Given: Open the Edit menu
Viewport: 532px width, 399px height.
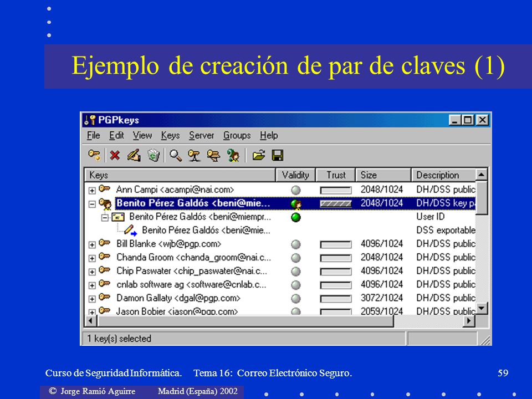Looking at the screenshot, I should [116, 135].
